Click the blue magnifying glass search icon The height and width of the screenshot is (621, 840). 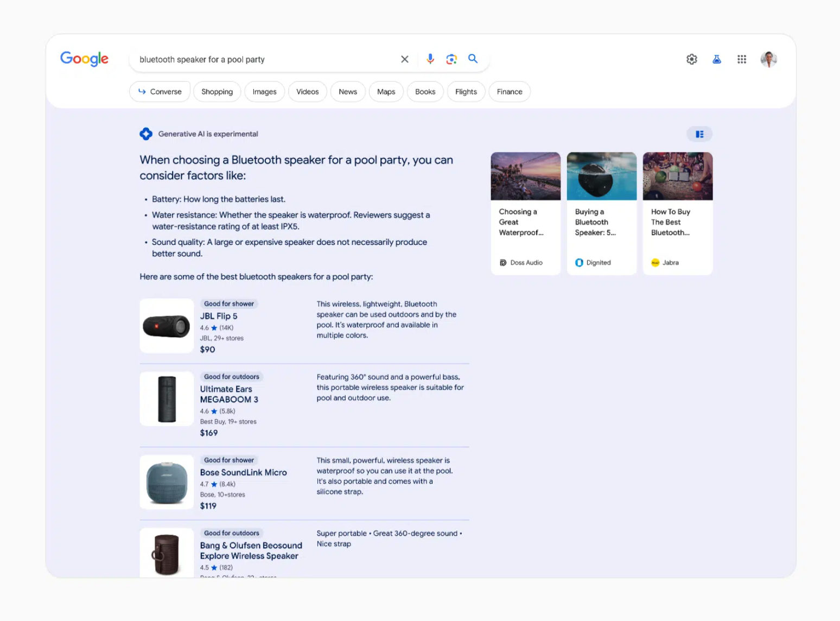pos(473,59)
